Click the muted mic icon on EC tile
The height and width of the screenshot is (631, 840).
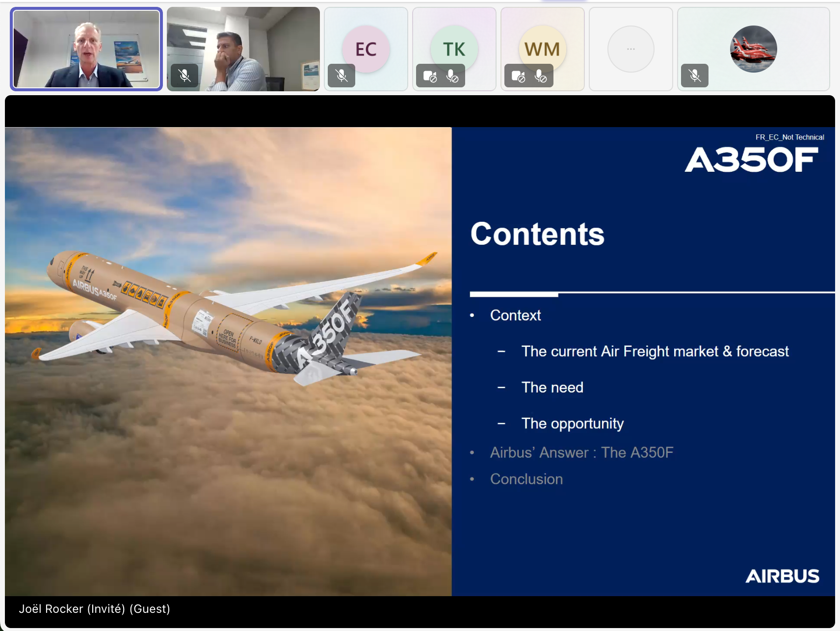[341, 76]
